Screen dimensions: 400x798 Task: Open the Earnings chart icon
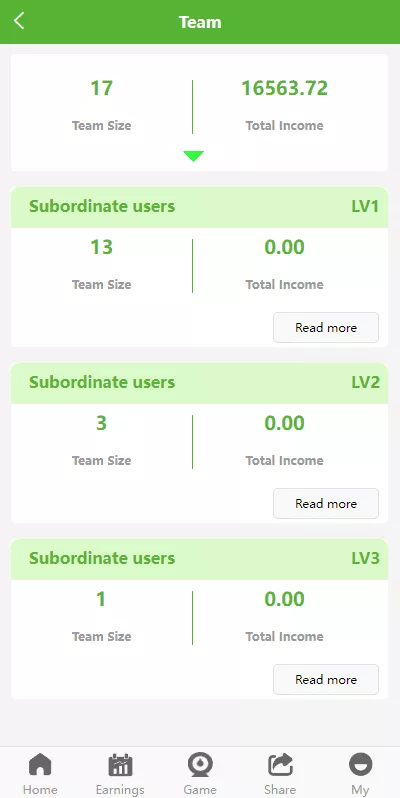tap(120, 765)
